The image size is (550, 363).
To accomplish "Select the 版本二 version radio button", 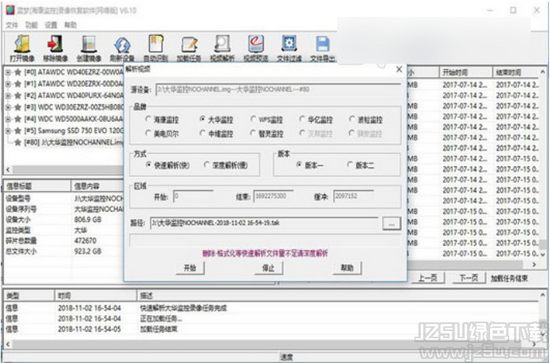I will [x=350, y=164].
